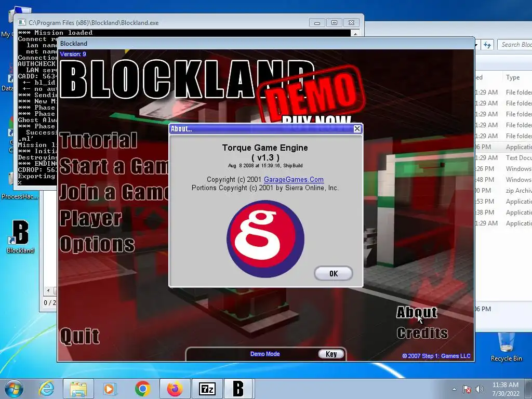Viewport: 532px width, 399px height.
Task: Select the Application row at 53 PM
Action: [x=503, y=201]
